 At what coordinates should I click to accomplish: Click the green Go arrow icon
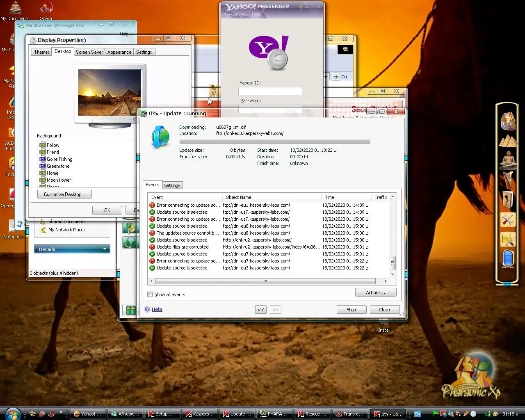(336, 77)
